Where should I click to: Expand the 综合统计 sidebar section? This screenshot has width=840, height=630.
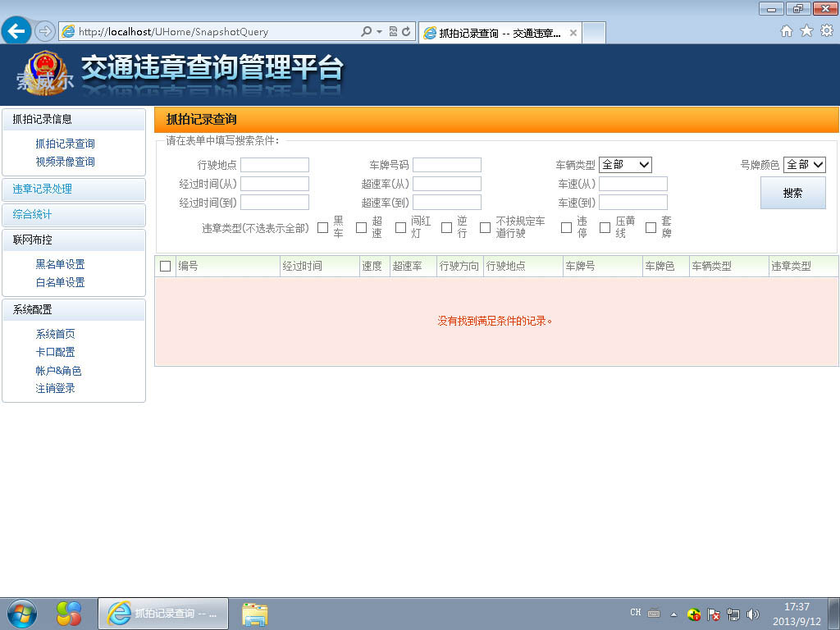(x=33, y=215)
